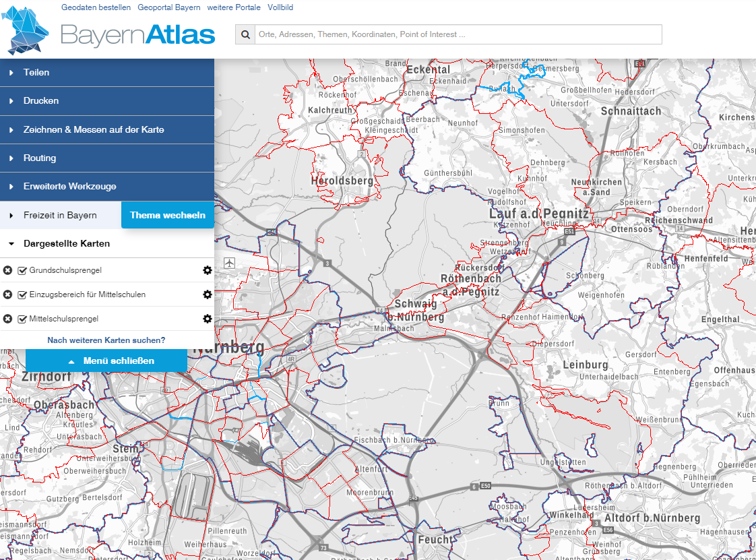756x560 pixels.
Task: Expand the Drucken panel
Action: 40,100
